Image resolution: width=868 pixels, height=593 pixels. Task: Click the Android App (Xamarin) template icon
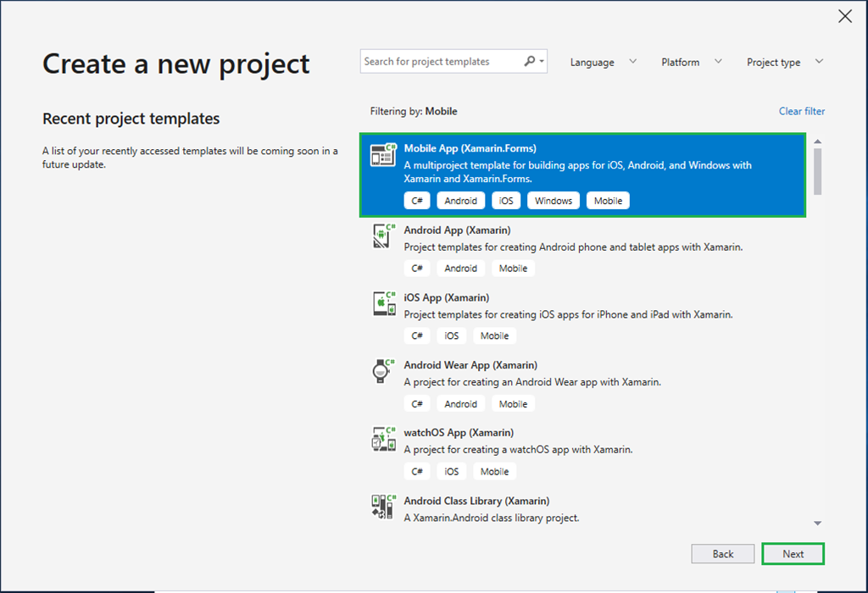coord(383,236)
